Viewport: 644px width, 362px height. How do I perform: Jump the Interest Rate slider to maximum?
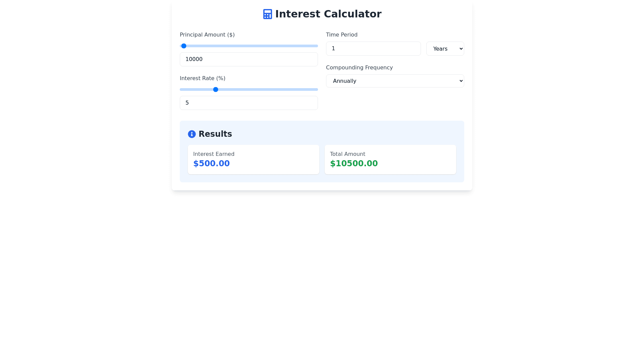317,89
